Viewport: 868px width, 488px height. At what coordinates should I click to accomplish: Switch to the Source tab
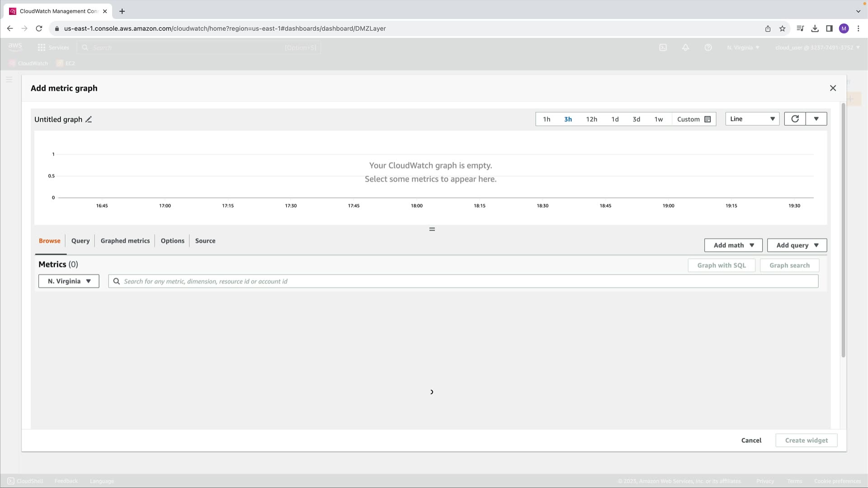pyautogui.click(x=205, y=241)
